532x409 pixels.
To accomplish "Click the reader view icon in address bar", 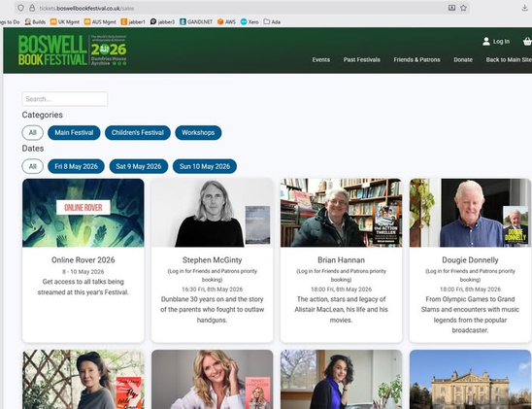I will [x=451, y=8].
